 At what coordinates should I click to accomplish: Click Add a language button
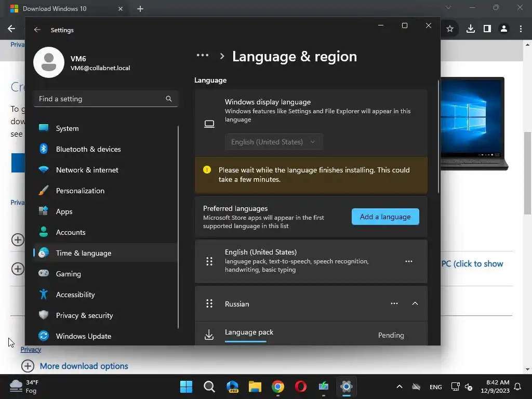tap(385, 217)
